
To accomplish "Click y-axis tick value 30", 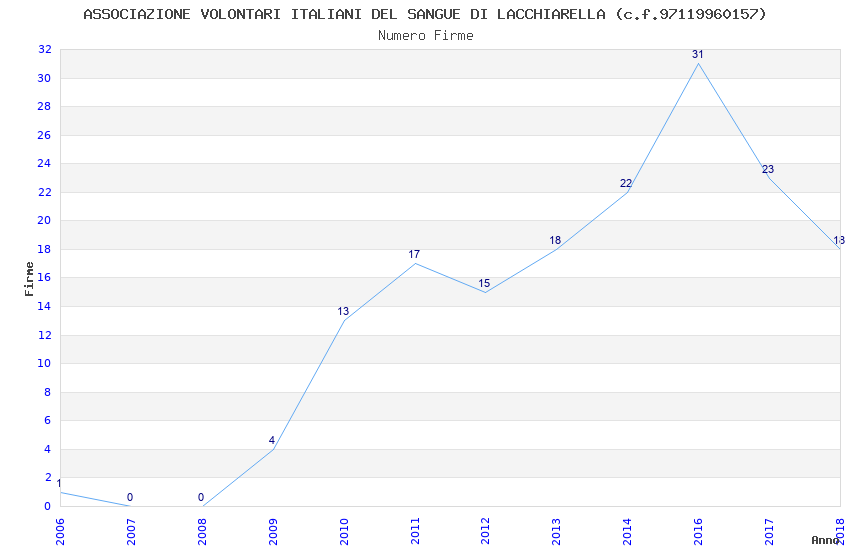I will coord(44,78).
